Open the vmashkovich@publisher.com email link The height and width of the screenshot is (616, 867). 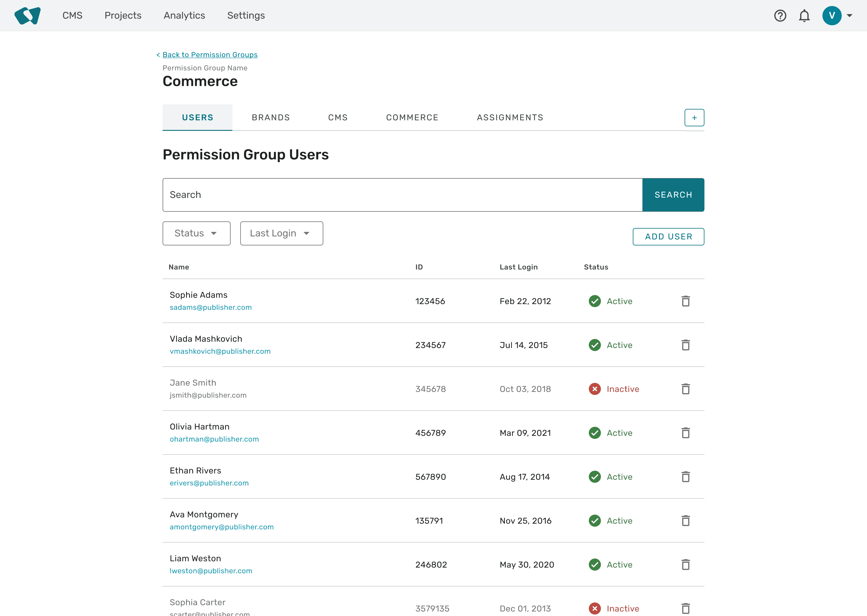tap(220, 351)
